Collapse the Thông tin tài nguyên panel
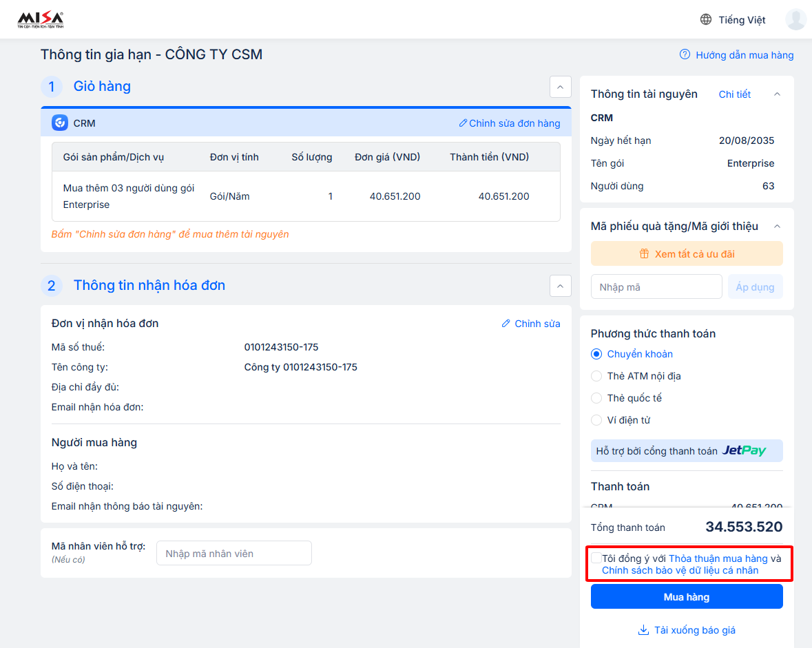This screenshot has width=812, height=648. pyautogui.click(x=777, y=94)
